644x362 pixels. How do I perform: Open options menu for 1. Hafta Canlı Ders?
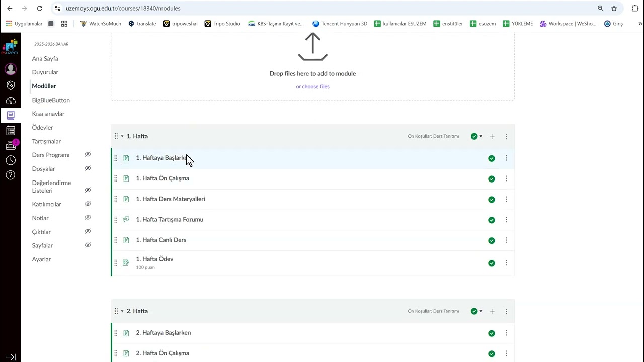506,240
